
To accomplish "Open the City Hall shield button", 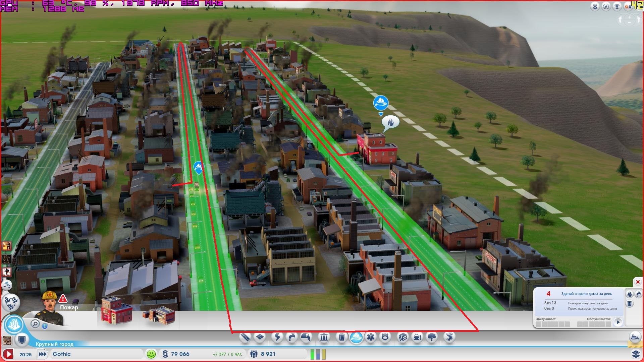I will pyautogui.click(x=22, y=340).
